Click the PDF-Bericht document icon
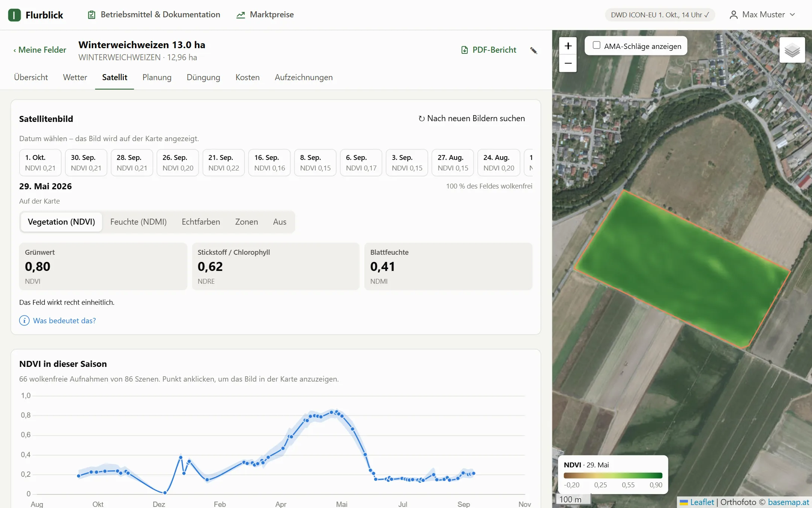 pos(465,50)
